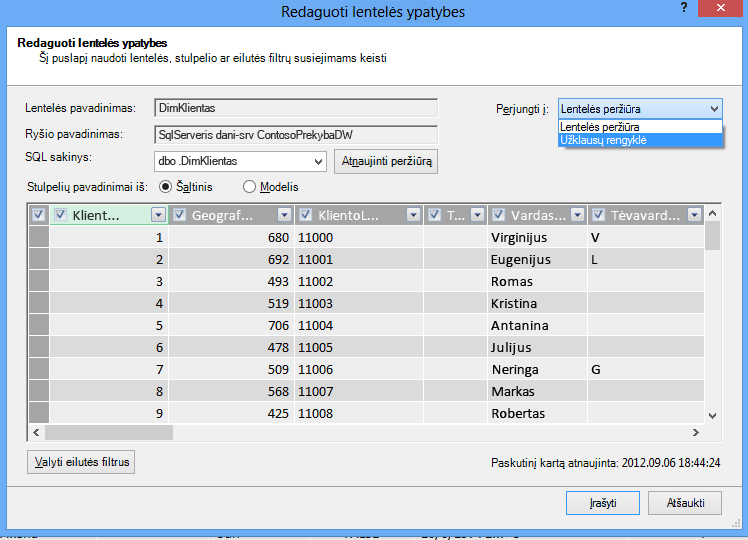Open the T... column filter dropdown
Viewport: 748px width, 540px height.
[477, 215]
